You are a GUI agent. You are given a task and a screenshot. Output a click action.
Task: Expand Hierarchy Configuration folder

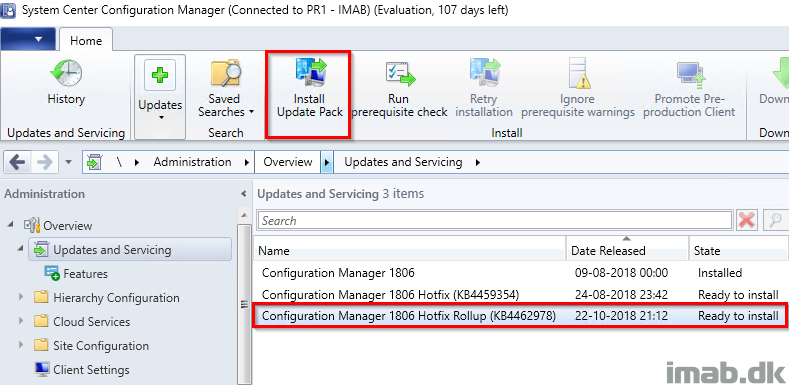[x=21, y=297]
